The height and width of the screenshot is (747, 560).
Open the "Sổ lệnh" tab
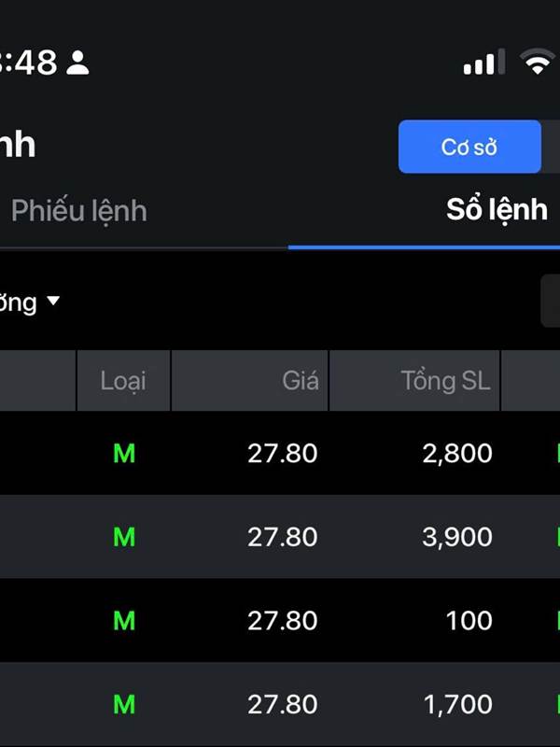pyautogui.click(x=497, y=210)
